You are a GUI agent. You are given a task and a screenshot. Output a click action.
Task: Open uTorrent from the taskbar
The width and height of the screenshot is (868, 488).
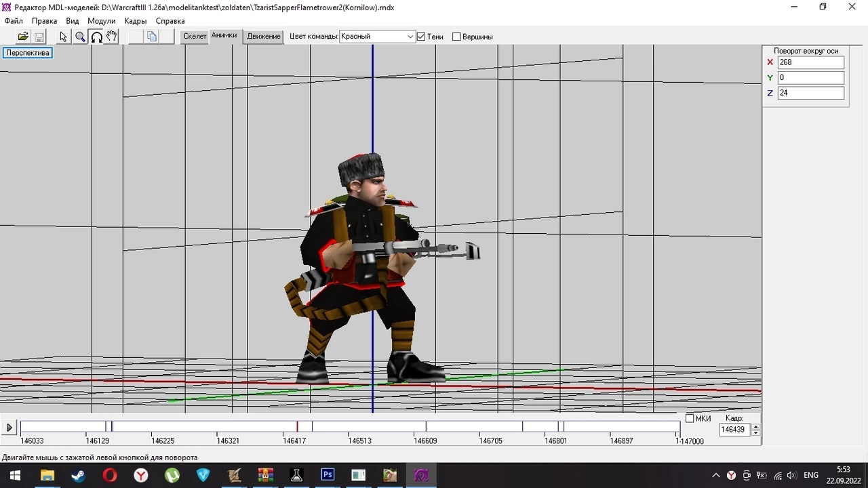point(172,475)
